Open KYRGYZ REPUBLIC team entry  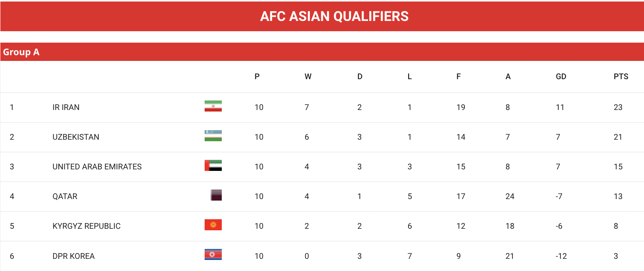tap(87, 226)
